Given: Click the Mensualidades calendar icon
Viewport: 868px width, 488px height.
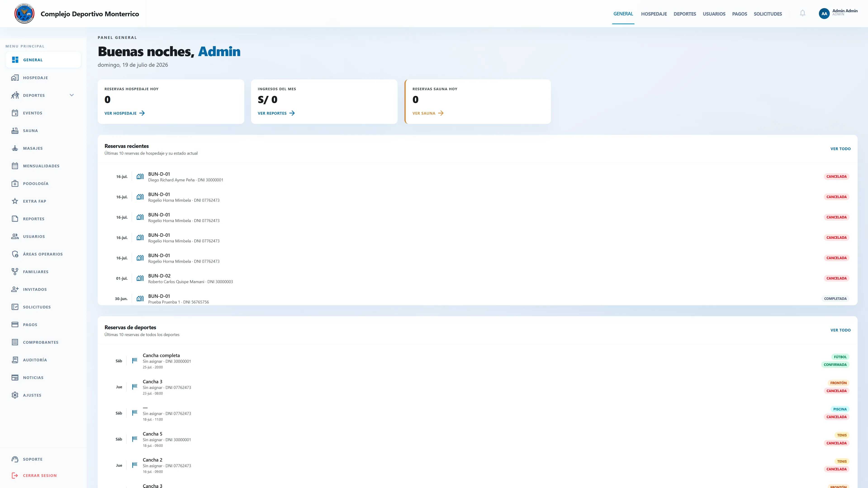Looking at the screenshot, I should [15, 166].
